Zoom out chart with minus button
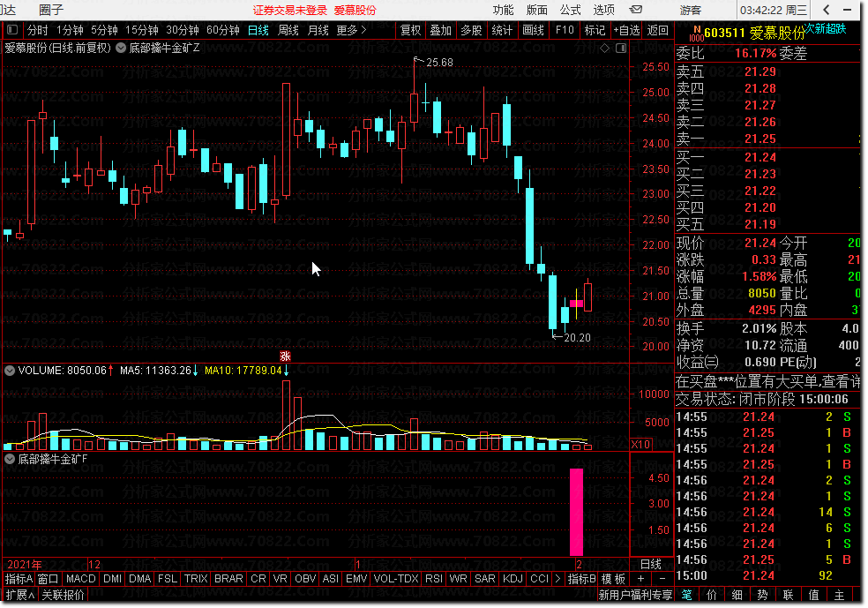Screen dimensions: 868x608 point(662,579)
